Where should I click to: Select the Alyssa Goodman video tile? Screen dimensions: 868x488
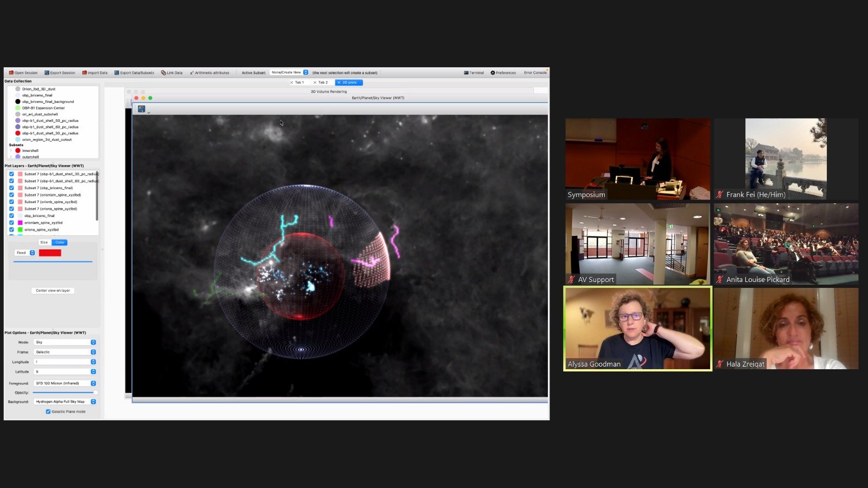[637, 329]
